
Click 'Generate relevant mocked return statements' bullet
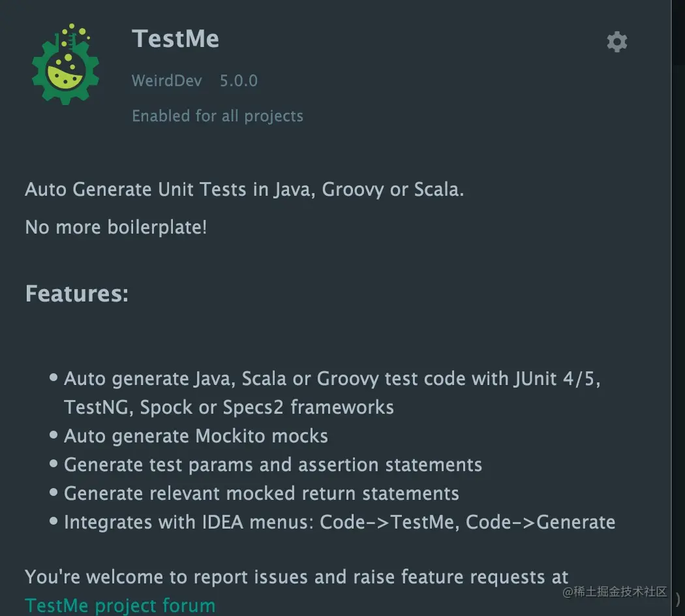pos(261,493)
